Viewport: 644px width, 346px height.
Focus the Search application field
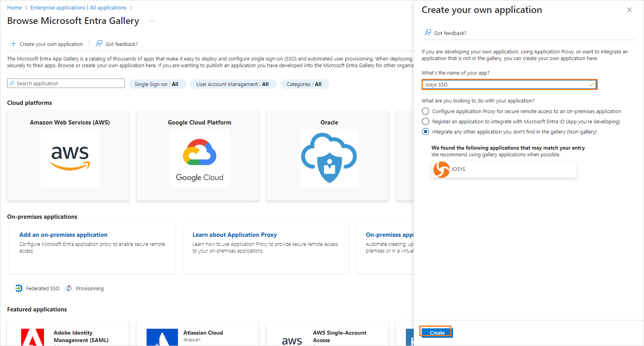66,83
